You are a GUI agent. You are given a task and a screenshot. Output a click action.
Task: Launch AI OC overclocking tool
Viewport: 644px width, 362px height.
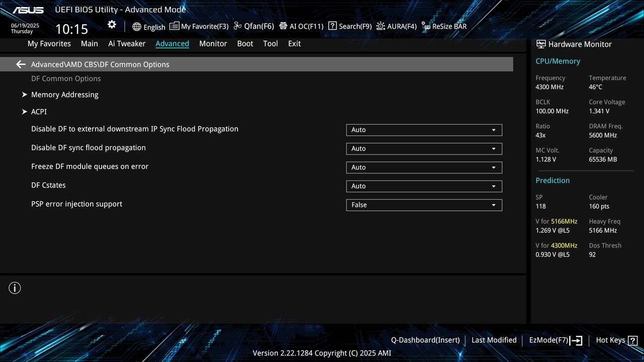click(x=301, y=26)
